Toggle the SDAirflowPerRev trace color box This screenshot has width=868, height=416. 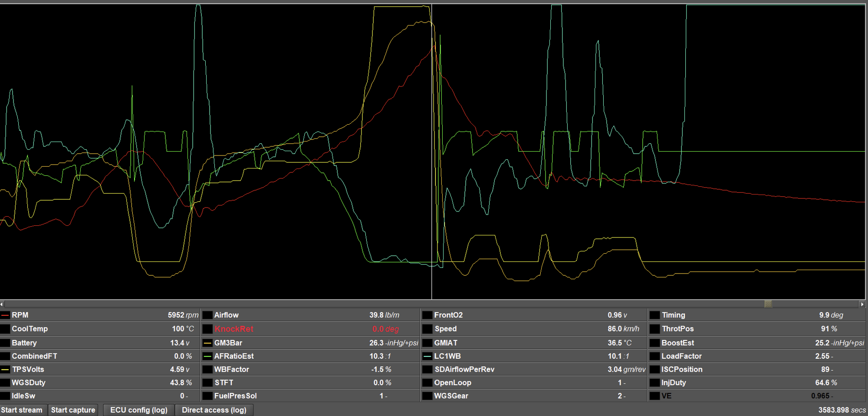coord(427,370)
